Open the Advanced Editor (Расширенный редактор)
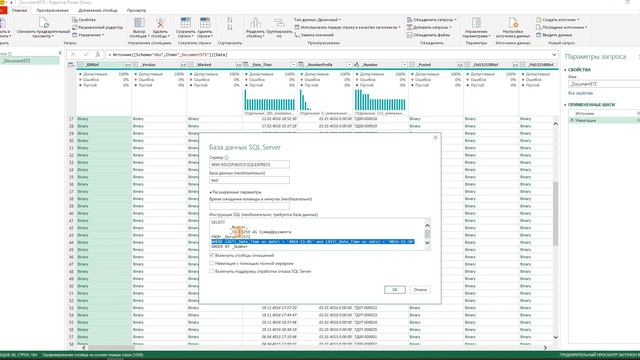 [x=97, y=27]
